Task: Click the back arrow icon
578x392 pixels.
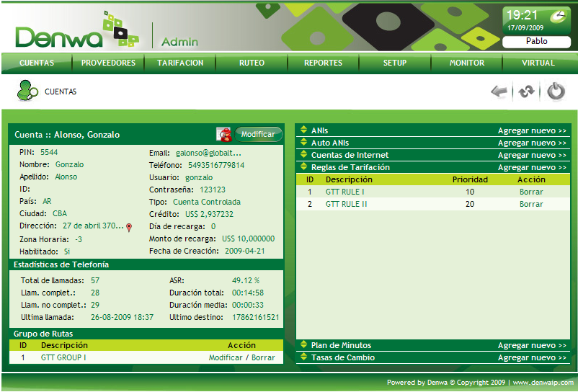Action: coord(499,92)
